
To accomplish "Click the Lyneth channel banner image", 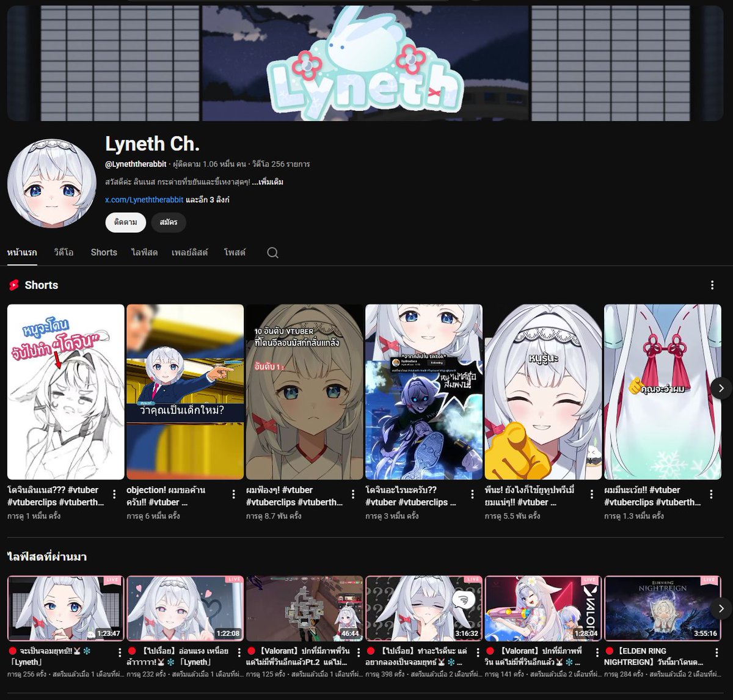I will click(x=365, y=64).
